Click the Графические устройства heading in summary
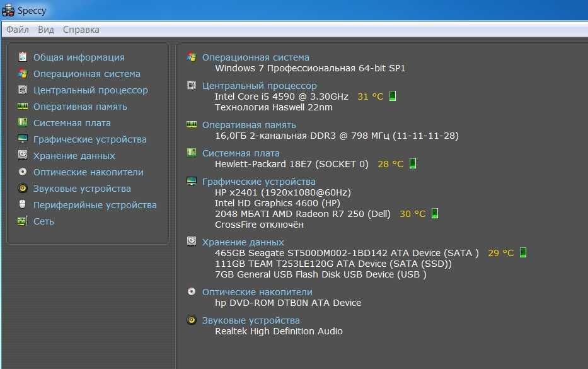 click(x=259, y=182)
